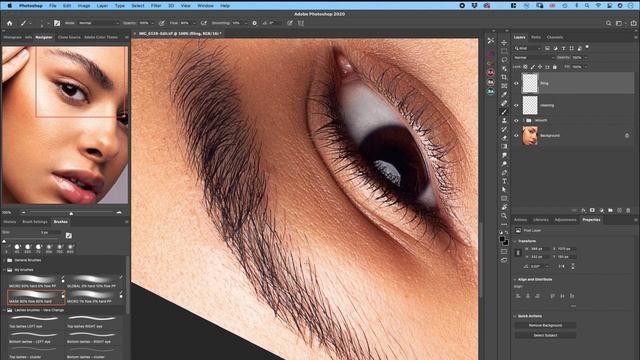Select the Lasso tool
Screen dimensions: 640x360
click(504, 60)
